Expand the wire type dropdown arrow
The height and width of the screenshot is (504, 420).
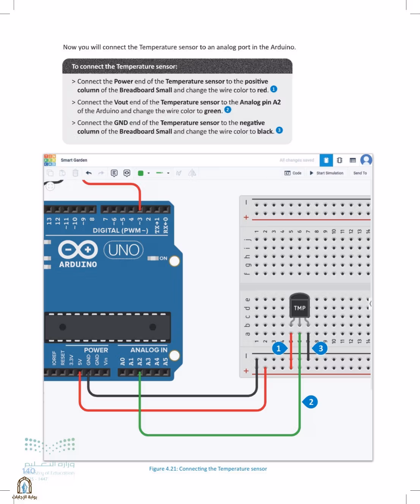point(168,173)
